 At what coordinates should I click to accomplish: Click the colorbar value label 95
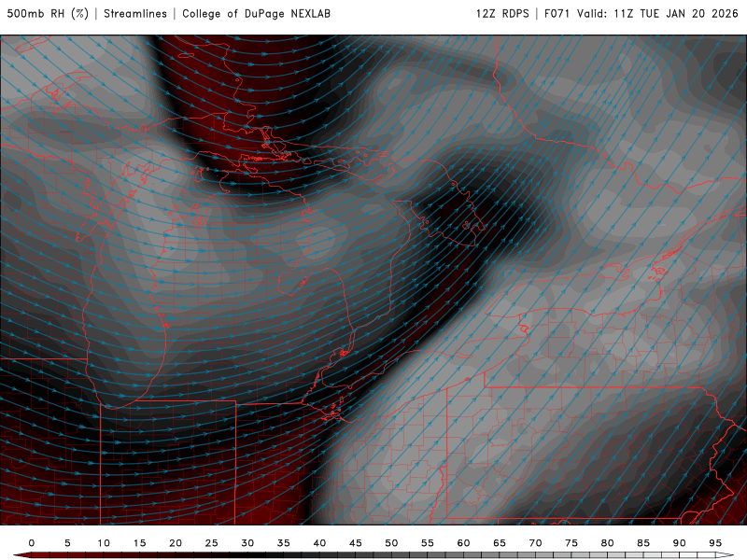tap(715, 543)
